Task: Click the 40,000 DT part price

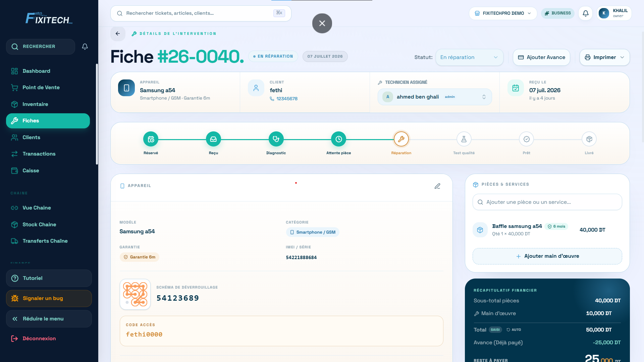Action: pos(592,230)
